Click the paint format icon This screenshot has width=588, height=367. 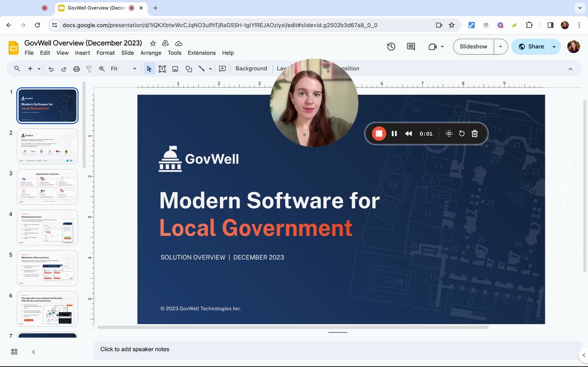point(89,69)
